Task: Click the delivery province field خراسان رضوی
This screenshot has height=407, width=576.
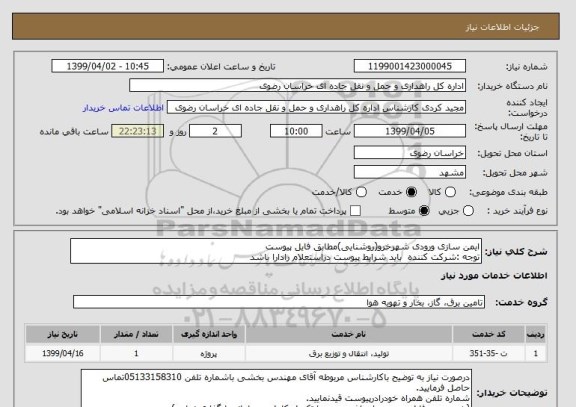Action: point(410,153)
